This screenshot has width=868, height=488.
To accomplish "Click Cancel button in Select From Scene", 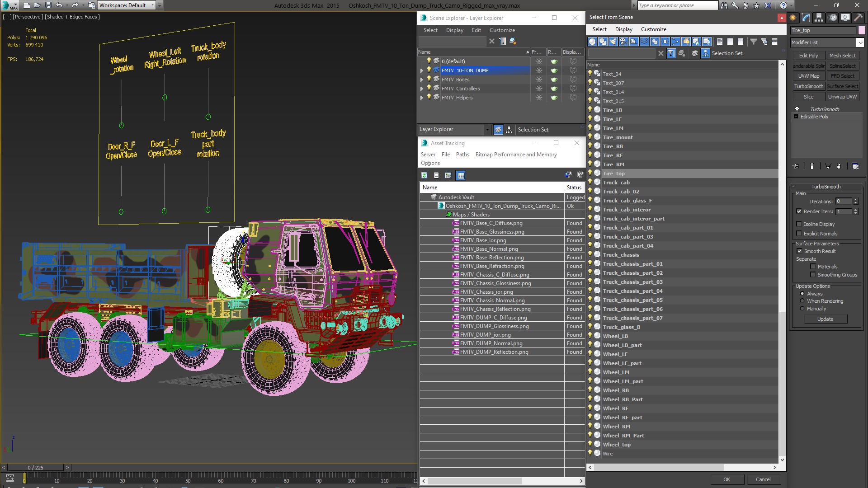I will coord(763,479).
